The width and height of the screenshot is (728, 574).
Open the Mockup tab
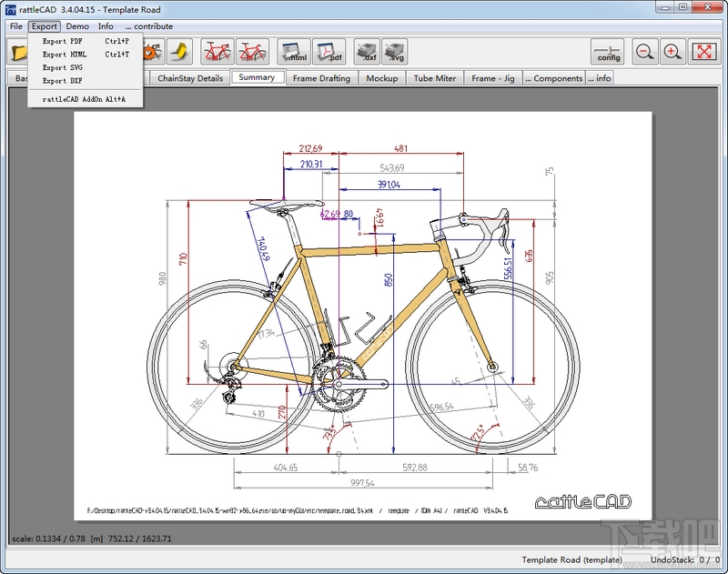pos(381,78)
